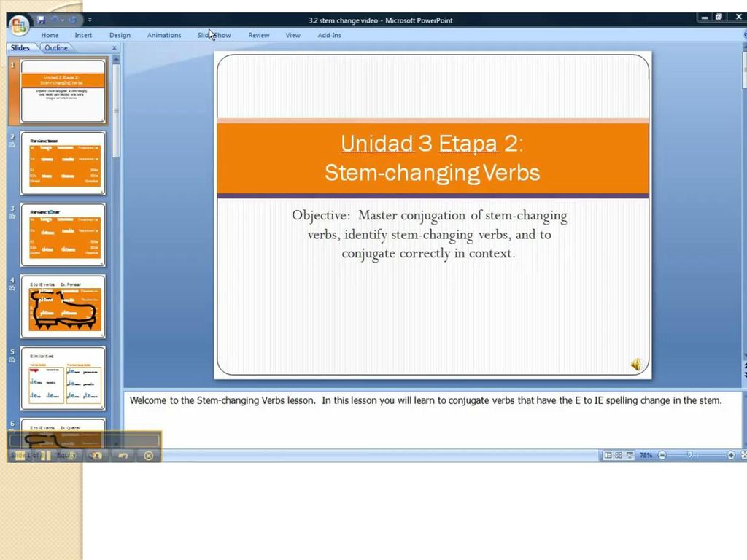The width and height of the screenshot is (747, 560).
Task: Open the Add-Ins ribbon tab
Action: [329, 35]
